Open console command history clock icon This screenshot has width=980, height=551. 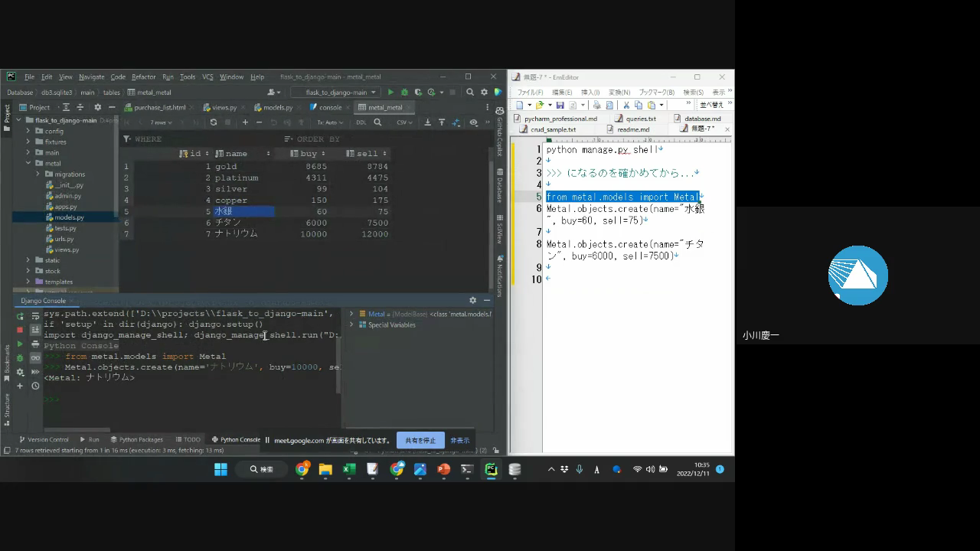[x=35, y=386]
